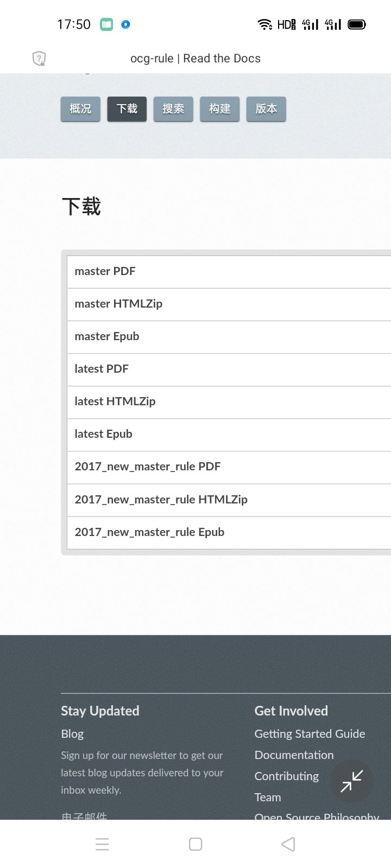Download latest HTMLZip
The width and height of the screenshot is (391, 868).
[229, 402]
